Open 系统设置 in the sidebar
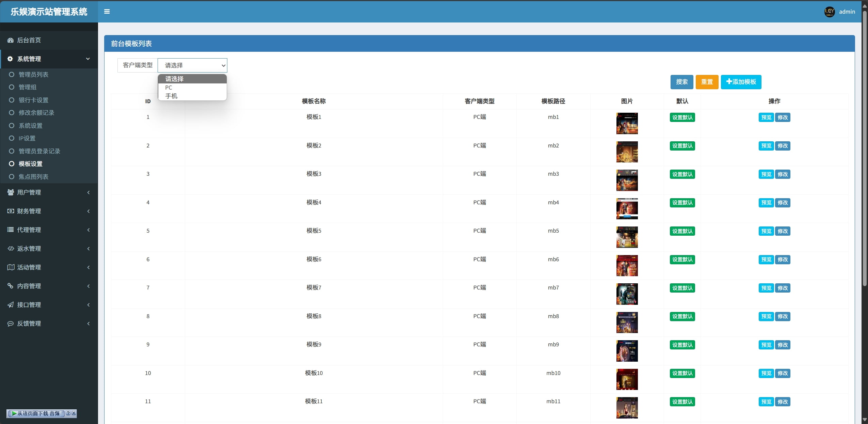This screenshot has width=868, height=424. 31,126
